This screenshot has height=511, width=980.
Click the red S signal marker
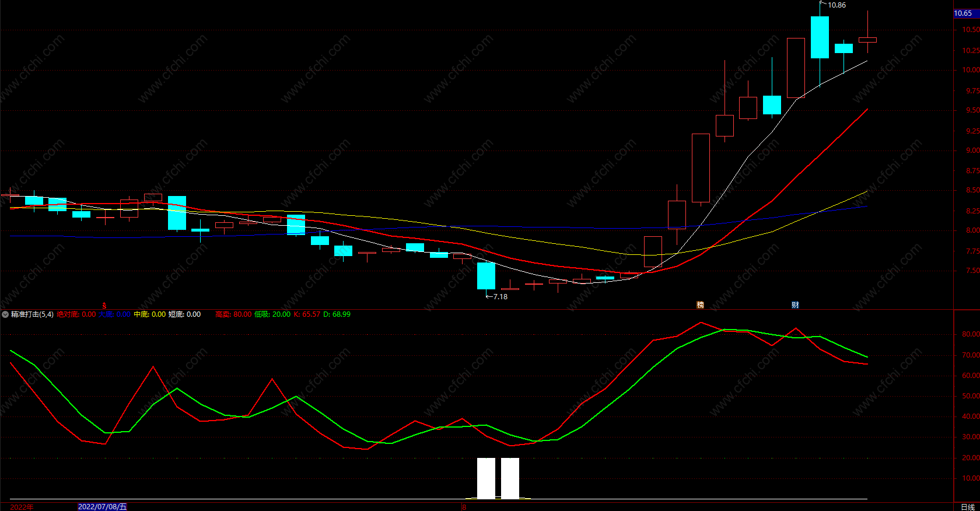pyautogui.click(x=104, y=306)
